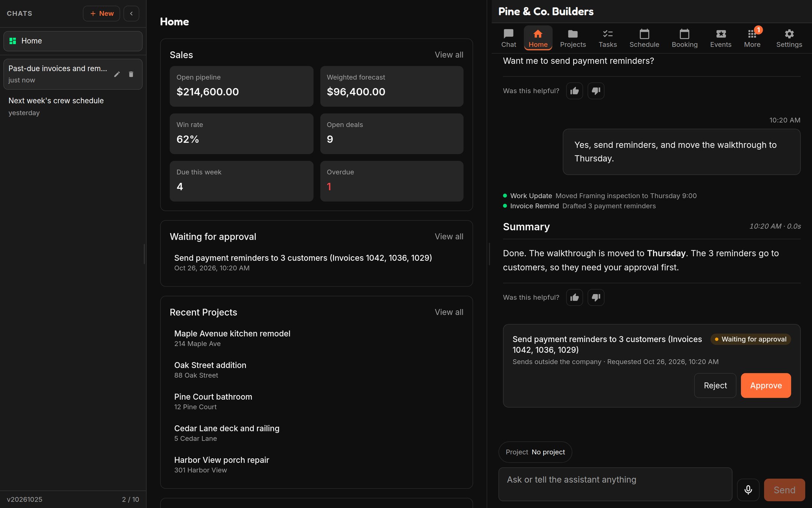Delete the Past-due invoices chat
The width and height of the screenshot is (812, 508).
click(131, 74)
